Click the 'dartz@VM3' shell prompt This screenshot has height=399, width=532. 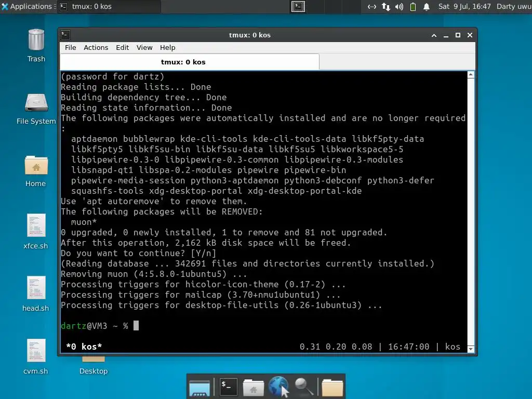[84, 326]
